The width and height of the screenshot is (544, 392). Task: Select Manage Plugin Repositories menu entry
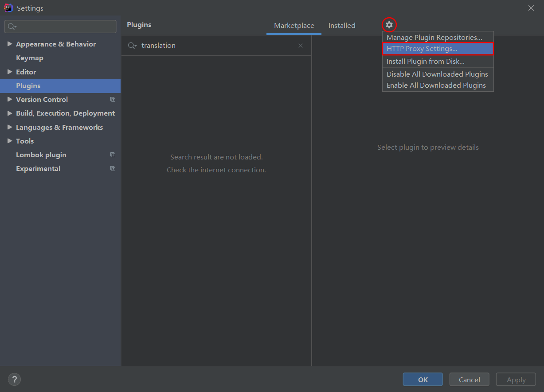tap(434, 38)
